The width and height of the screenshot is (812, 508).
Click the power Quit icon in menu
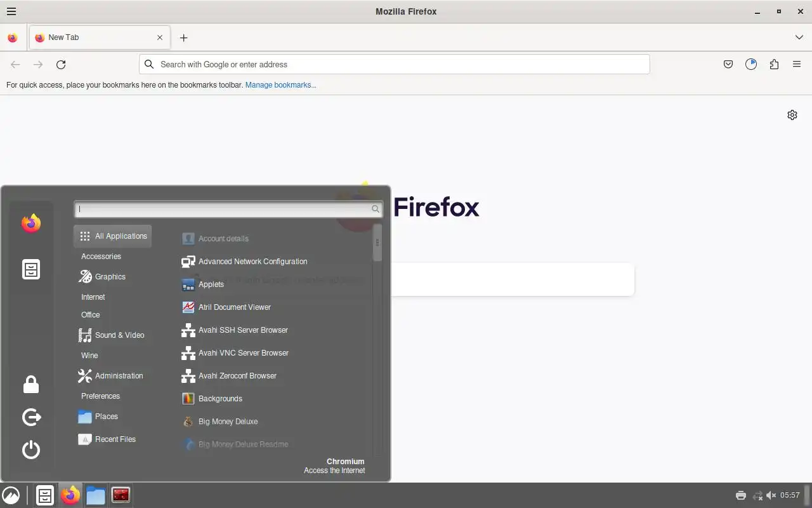31,450
